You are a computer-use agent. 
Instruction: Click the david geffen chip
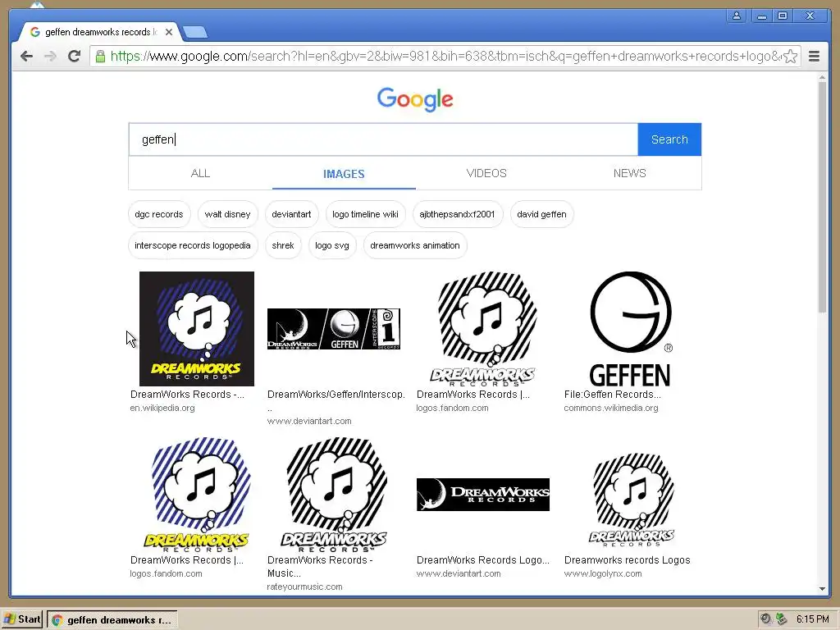point(541,214)
